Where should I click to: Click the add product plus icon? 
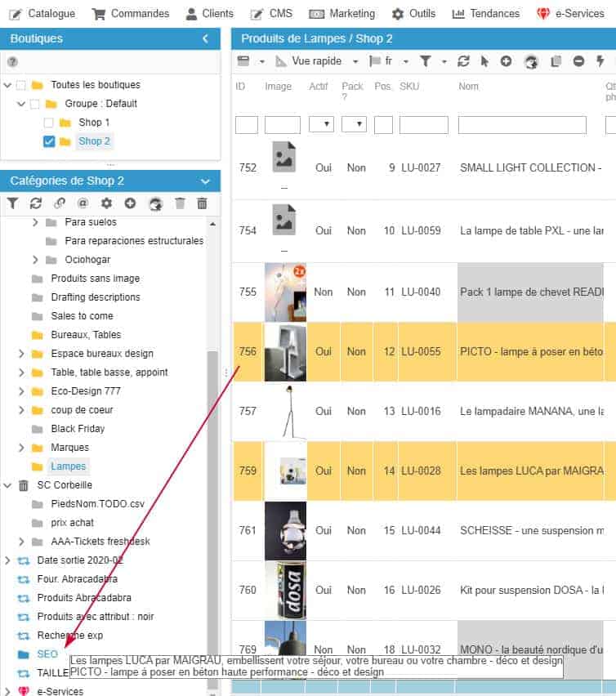point(506,61)
